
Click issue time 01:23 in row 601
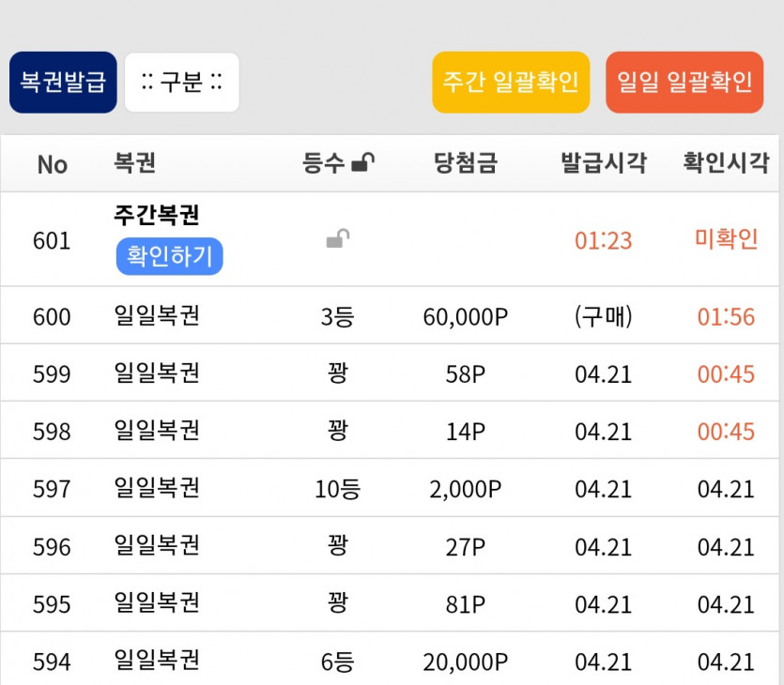tap(604, 241)
